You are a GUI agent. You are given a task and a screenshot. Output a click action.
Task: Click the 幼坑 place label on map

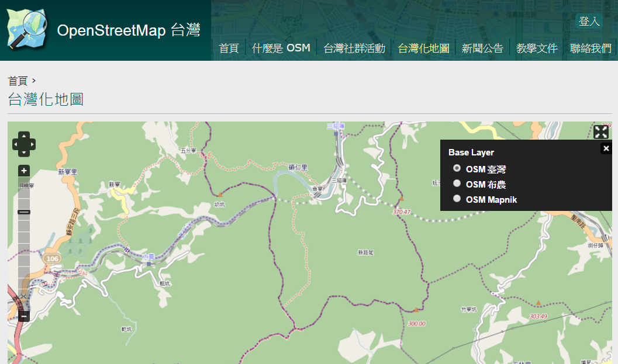point(219,204)
